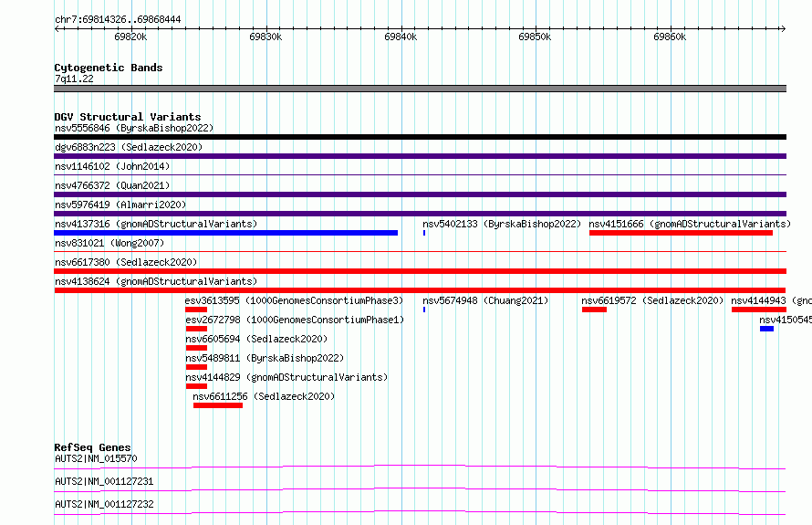Click the nsv6605694 Sedlazeck2020 label
This screenshot has height=525, width=812.
pyautogui.click(x=256, y=339)
